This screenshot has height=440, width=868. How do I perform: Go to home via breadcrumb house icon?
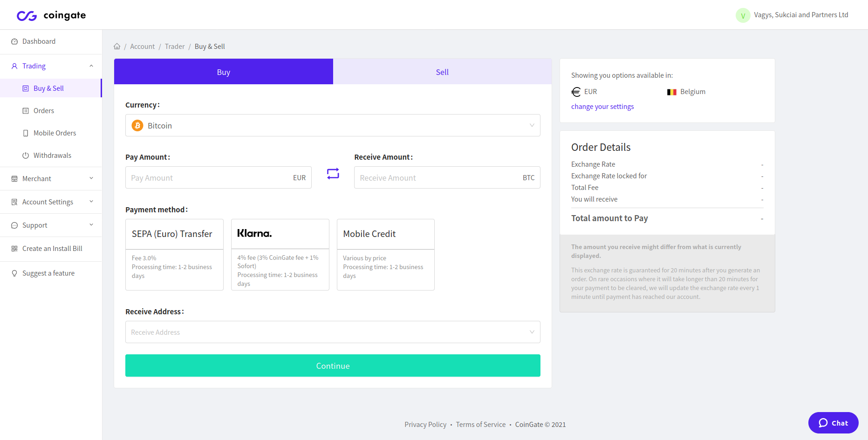click(117, 46)
